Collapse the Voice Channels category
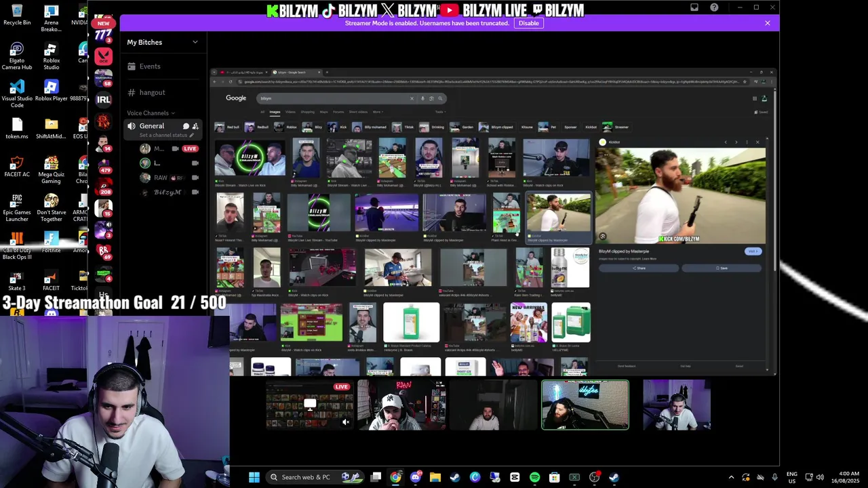 (x=151, y=113)
